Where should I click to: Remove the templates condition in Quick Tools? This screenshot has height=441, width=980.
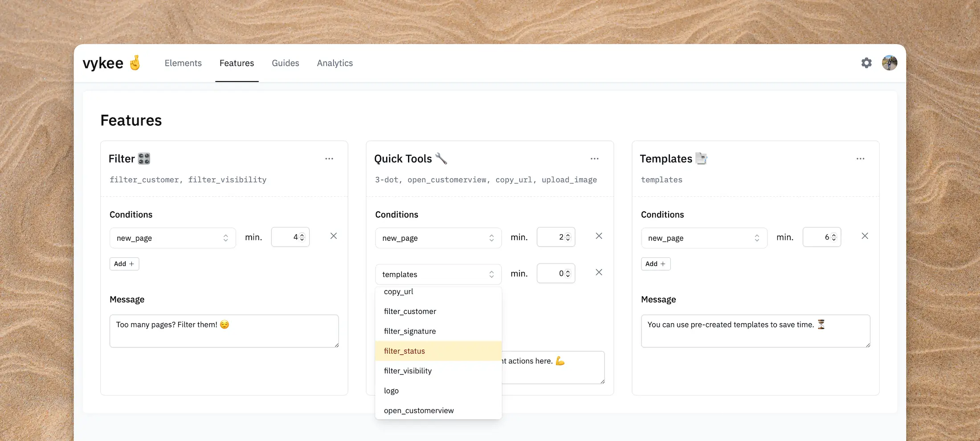(599, 272)
